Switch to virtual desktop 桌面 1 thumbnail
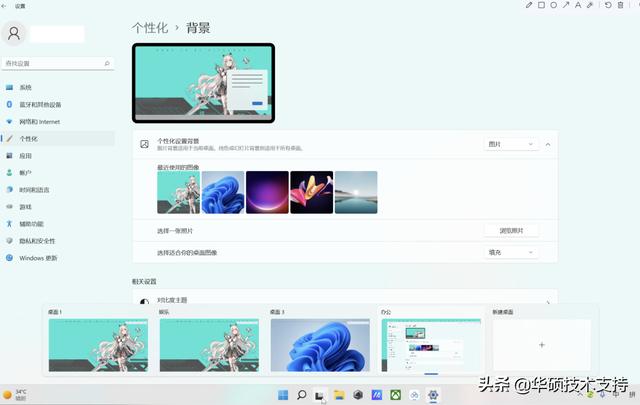 pyautogui.click(x=98, y=345)
